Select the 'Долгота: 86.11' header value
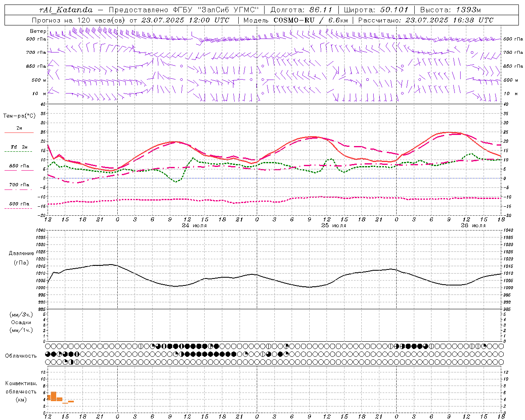The width and height of the screenshot is (525, 420). click(x=301, y=10)
